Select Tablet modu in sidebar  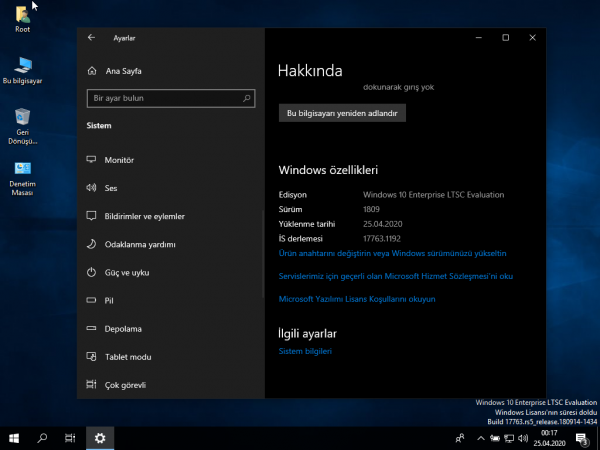point(127,356)
